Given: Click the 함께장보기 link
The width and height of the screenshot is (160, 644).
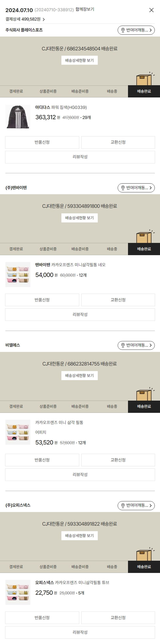Looking at the screenshot, I should [x=85, y=9].
